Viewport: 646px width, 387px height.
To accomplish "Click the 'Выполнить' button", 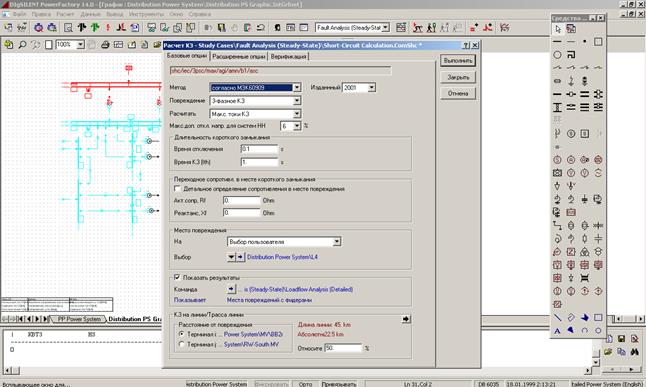I will coord(458,61).
